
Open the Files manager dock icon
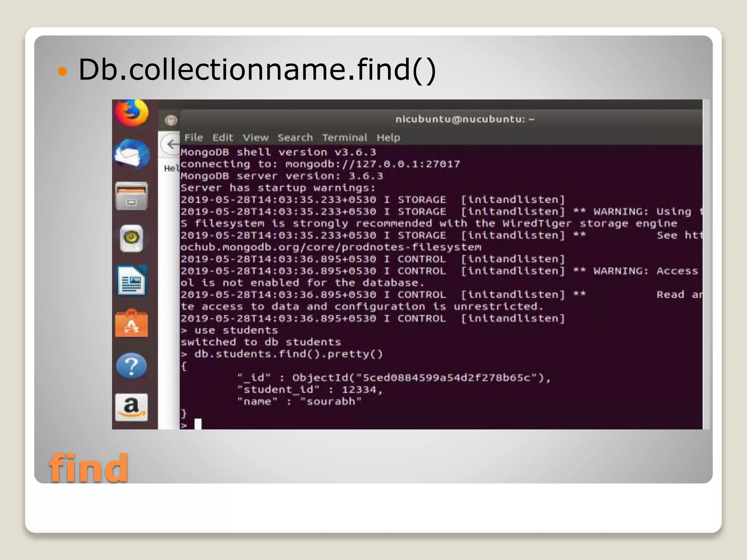(x=132, y=197)
